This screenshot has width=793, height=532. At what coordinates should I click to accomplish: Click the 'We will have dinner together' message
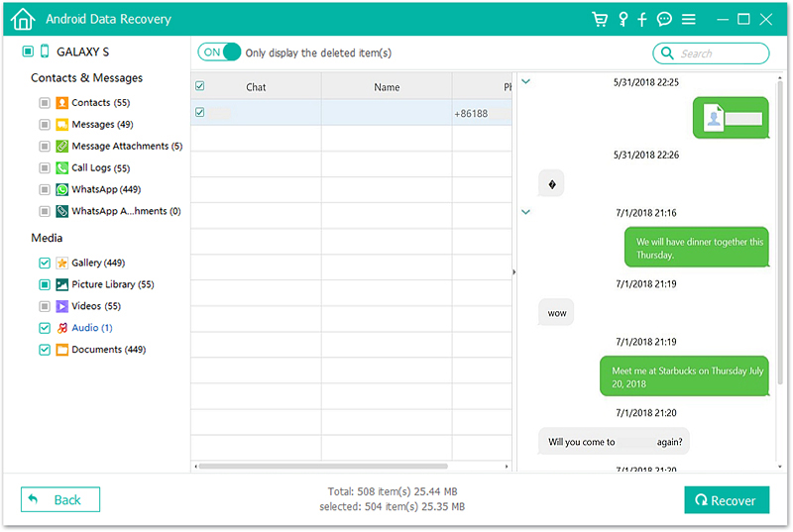[x=697, y=247]
